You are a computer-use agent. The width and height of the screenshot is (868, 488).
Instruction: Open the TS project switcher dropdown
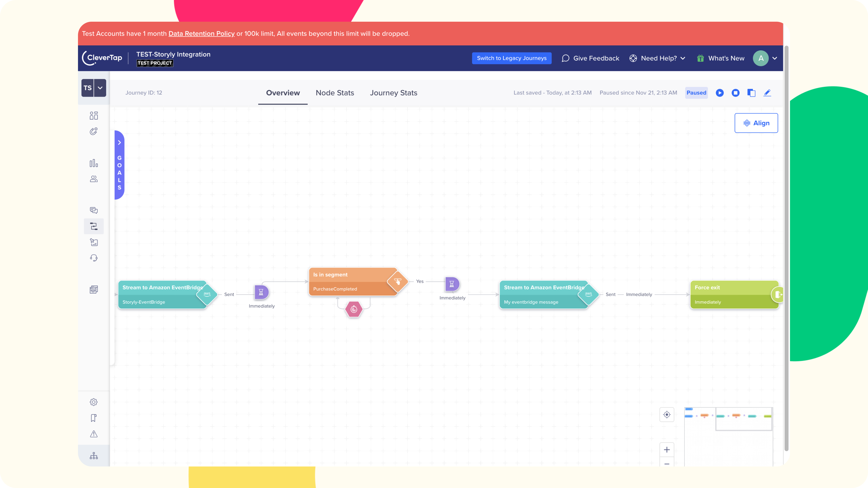pos(100,88)
